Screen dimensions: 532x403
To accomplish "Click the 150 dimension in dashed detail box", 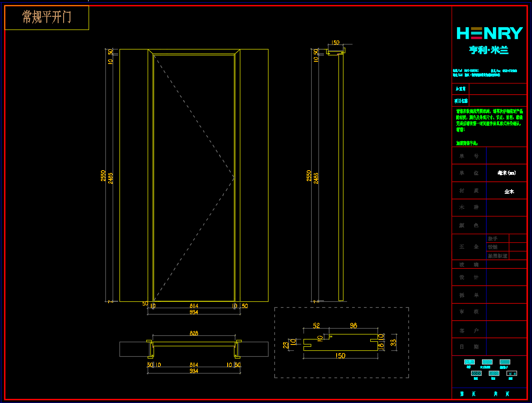I will [x=340, y=356].
